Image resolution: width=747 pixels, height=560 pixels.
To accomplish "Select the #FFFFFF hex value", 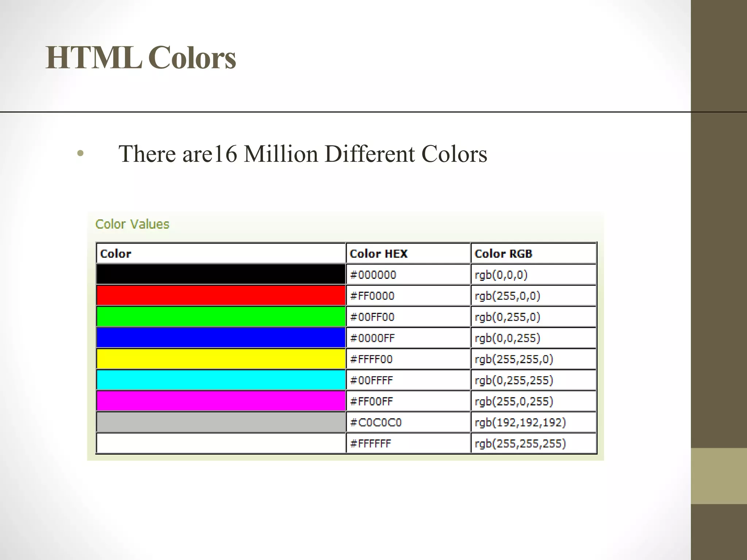I will tap(371, 444).
